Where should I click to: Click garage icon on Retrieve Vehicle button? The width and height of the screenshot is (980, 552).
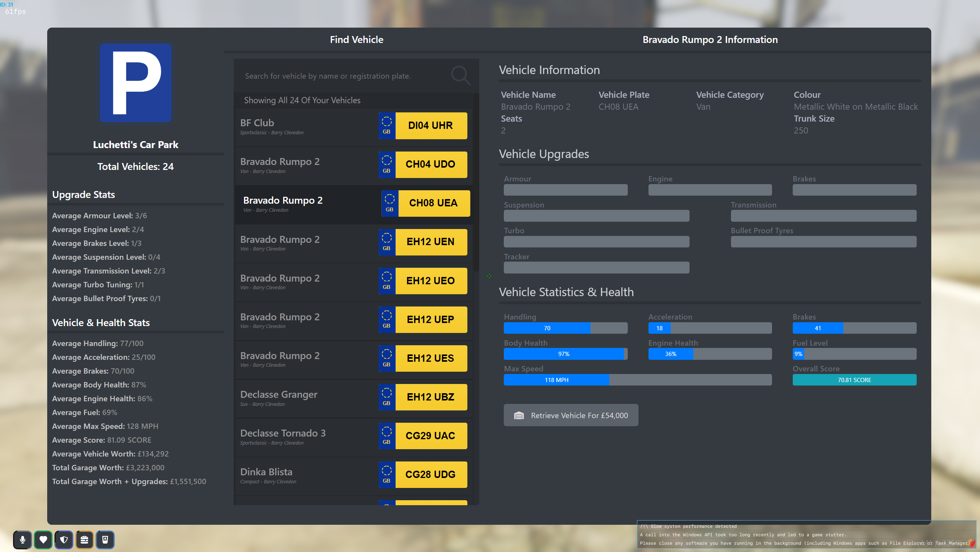coord(519,415)
